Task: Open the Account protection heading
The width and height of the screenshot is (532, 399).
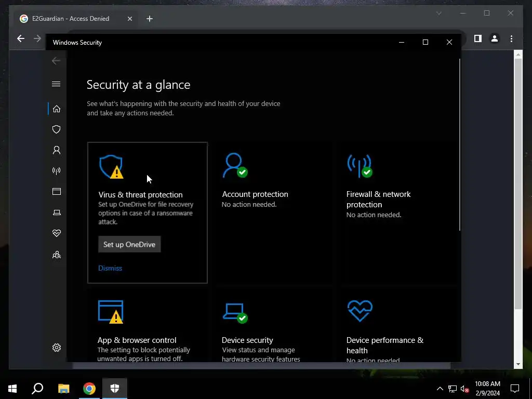Action: pos(255,194)
